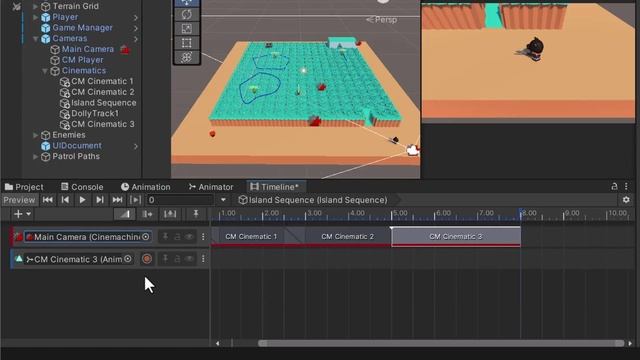Click the UIDocument prefab cube icon

(45, 146)
